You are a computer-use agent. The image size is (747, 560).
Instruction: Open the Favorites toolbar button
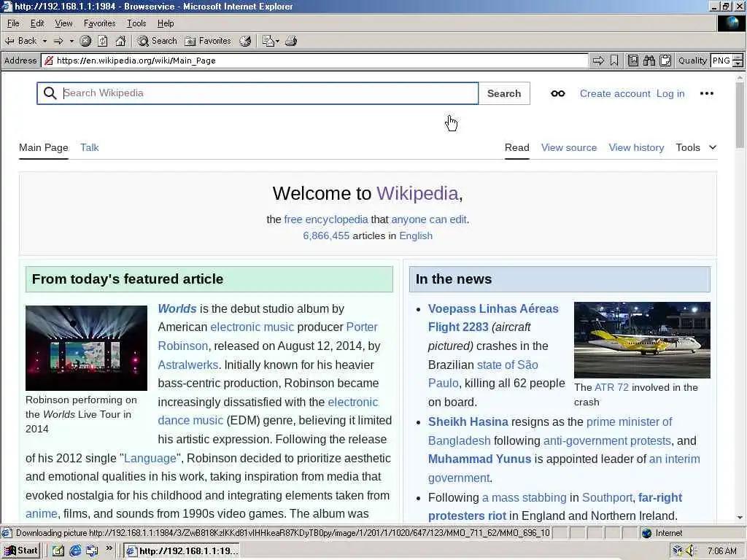pyautogui.click(x=208, y=41)
